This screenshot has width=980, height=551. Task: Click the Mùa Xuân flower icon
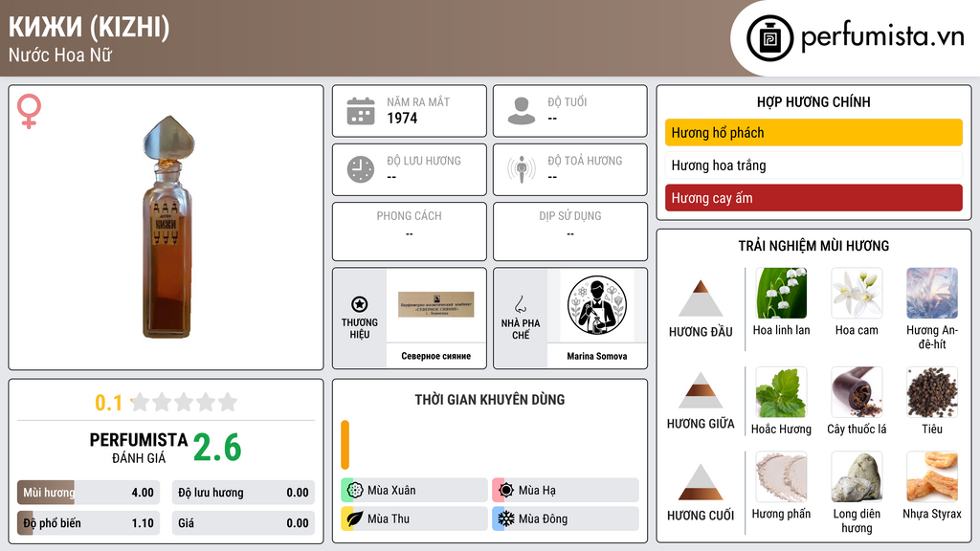(355, 491)
